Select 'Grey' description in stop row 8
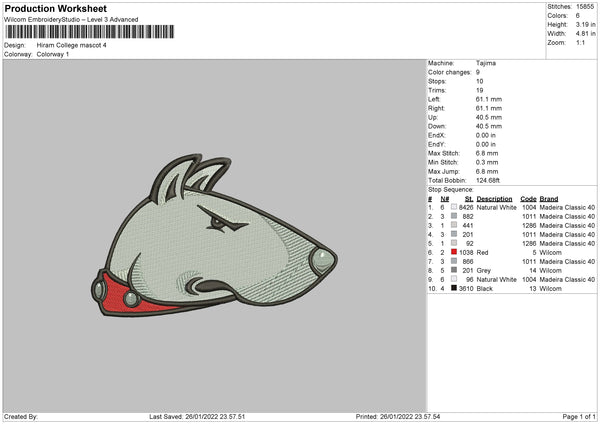 click(483, 271)
